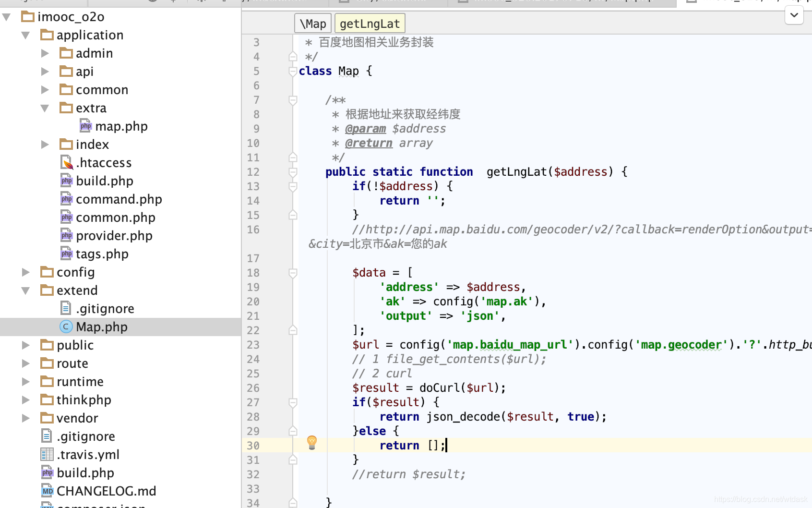This screenshot has height=508, width=812.
Task: Expand the admin folder
Action: (45, 53)
